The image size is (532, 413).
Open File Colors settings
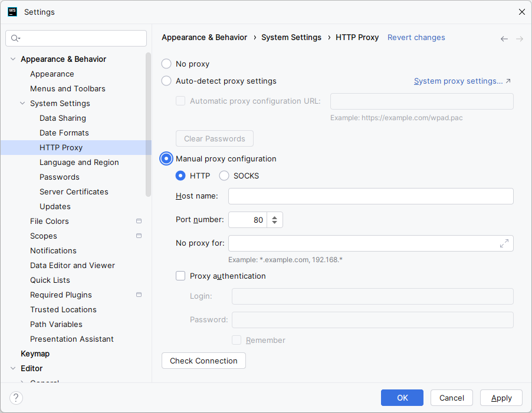(x=49, y=222)
